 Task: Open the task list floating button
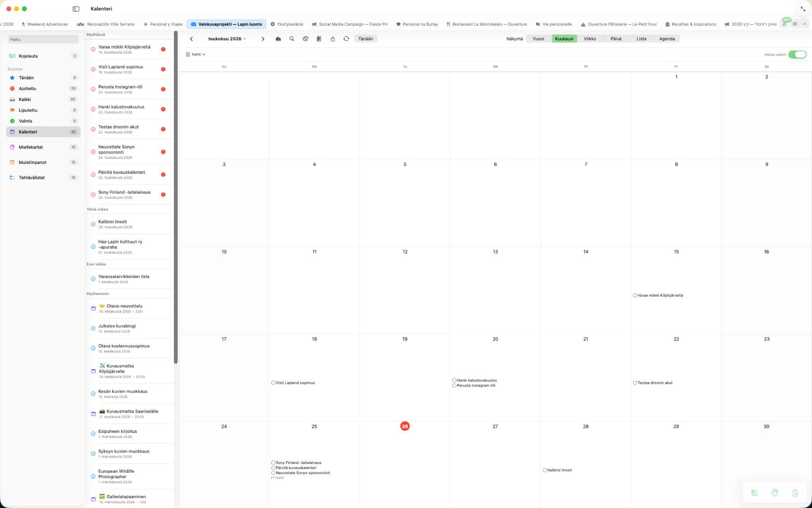pyautogui.click(x=754, y=493)
